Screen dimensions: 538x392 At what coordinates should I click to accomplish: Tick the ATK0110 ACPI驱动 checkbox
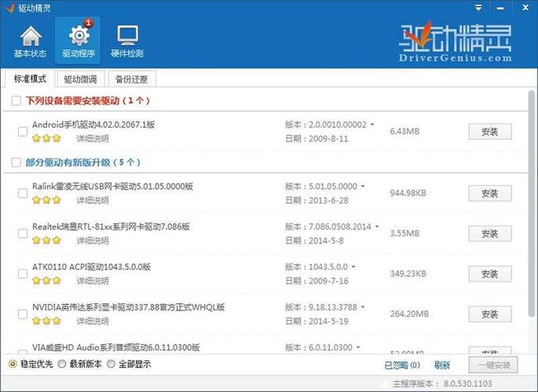23,274
